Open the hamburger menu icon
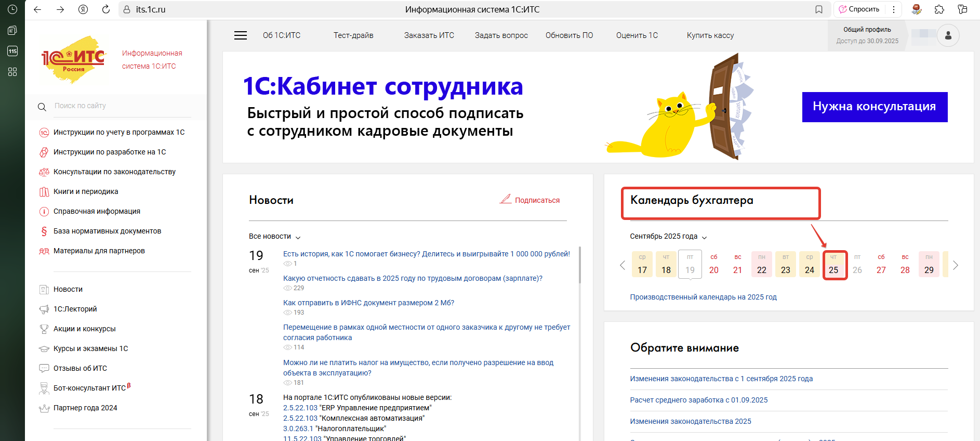980x441 pixels. (240, 35)
